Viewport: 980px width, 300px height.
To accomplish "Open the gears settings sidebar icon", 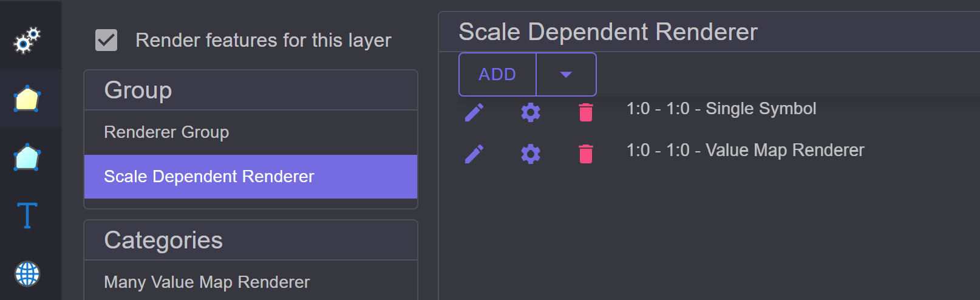I will point(27,41).
